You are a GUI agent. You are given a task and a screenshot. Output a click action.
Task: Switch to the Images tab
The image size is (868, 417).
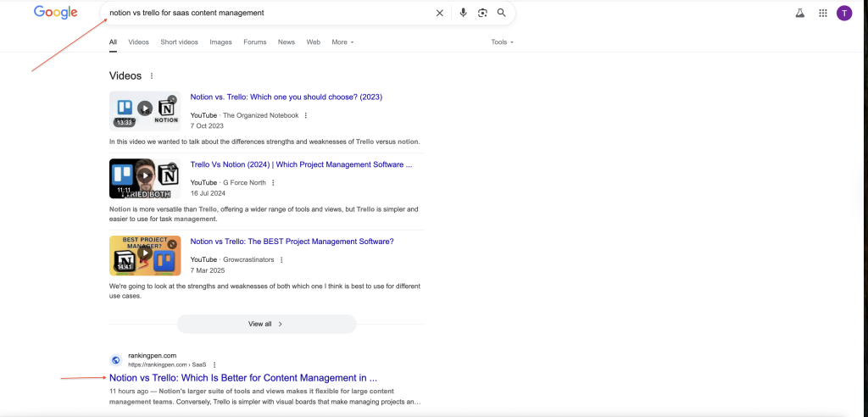[221, 42]
